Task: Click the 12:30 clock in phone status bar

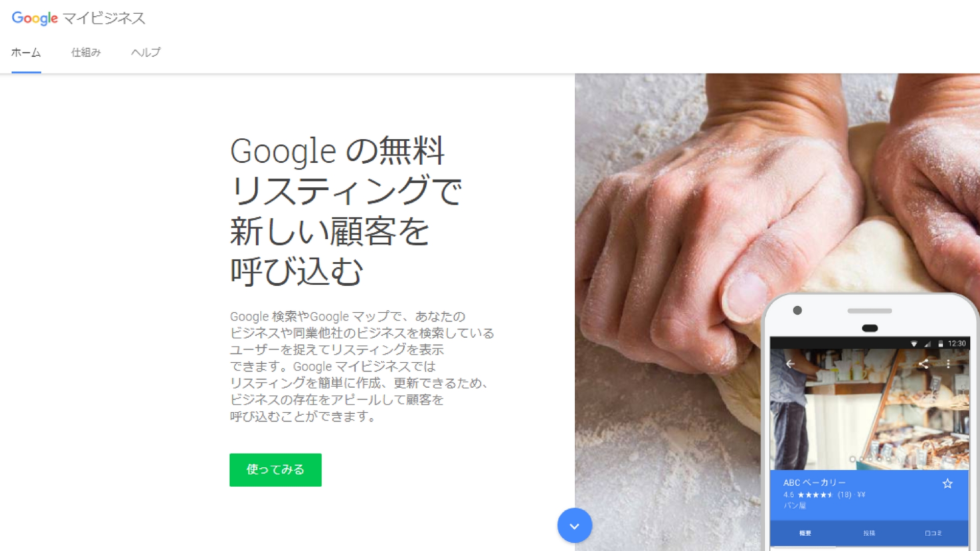Action: click(x=957, y=344)
